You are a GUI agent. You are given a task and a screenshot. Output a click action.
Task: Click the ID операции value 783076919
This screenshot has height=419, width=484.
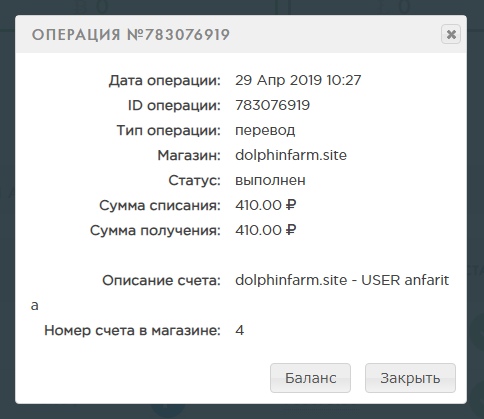272,105
